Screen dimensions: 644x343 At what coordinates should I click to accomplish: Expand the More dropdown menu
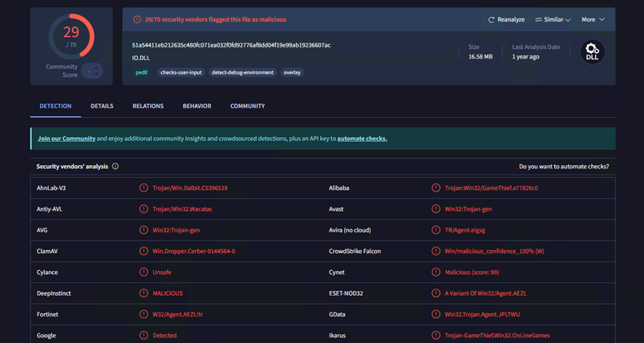click(x=593, y=20)
